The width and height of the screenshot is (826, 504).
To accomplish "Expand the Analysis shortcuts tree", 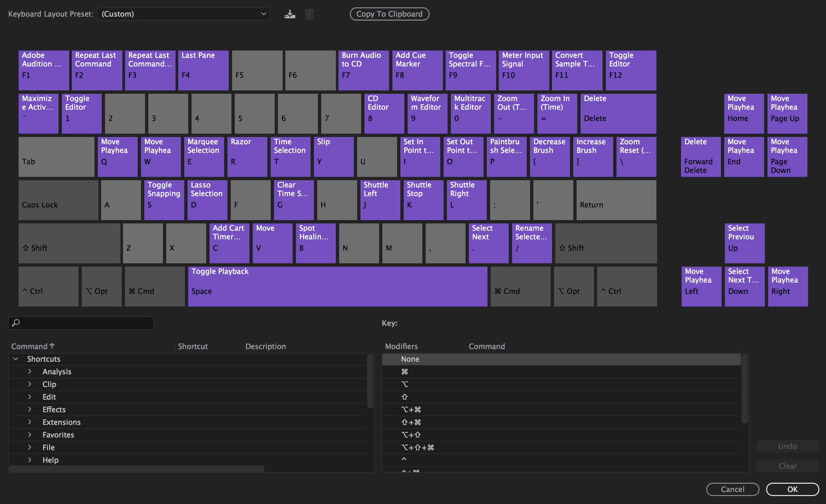I will pyautogui.click(x=30, y=371).
